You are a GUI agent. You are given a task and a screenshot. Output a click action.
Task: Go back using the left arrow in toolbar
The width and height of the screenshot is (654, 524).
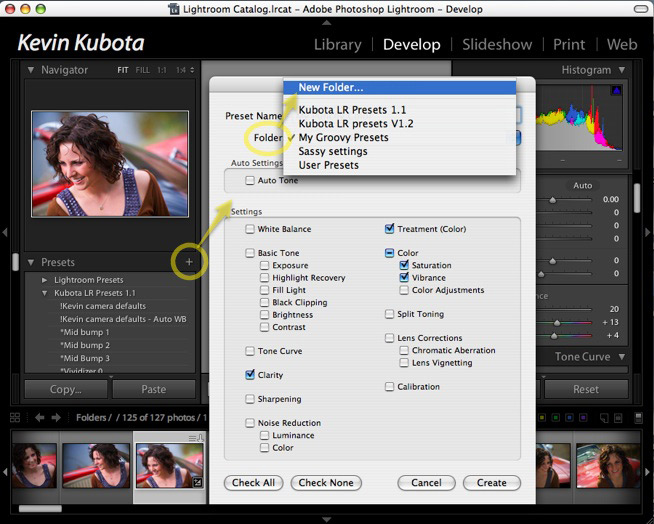[40, 418]
